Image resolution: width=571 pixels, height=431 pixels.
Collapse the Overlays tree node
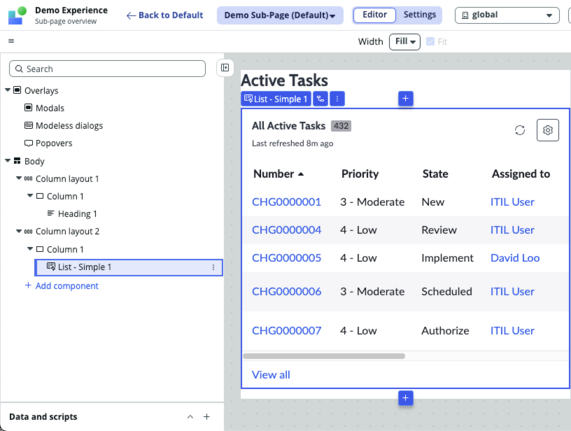7,90
